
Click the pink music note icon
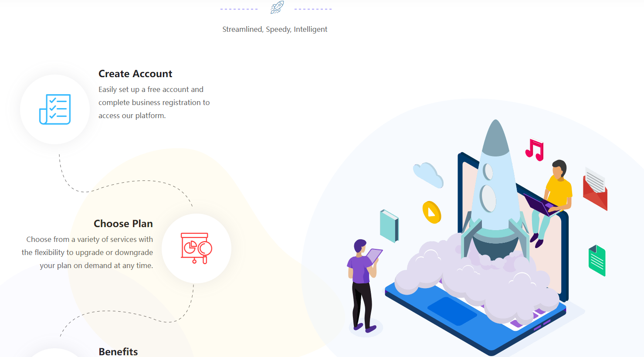click(535, 150)
